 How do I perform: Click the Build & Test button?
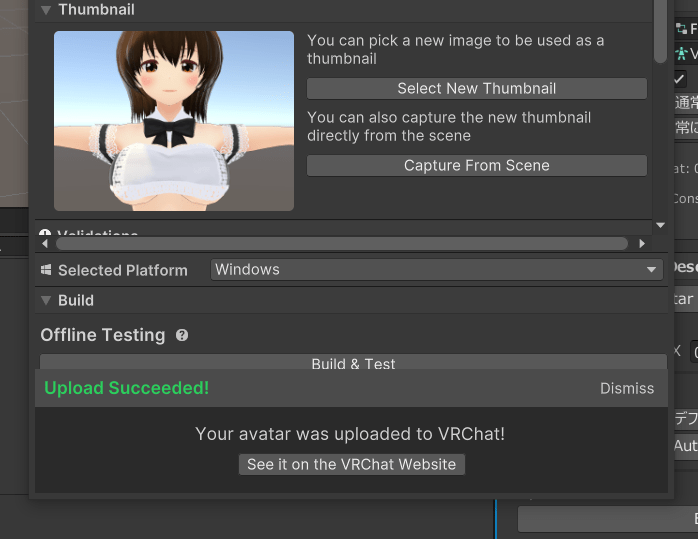click(x=353, y=364)
